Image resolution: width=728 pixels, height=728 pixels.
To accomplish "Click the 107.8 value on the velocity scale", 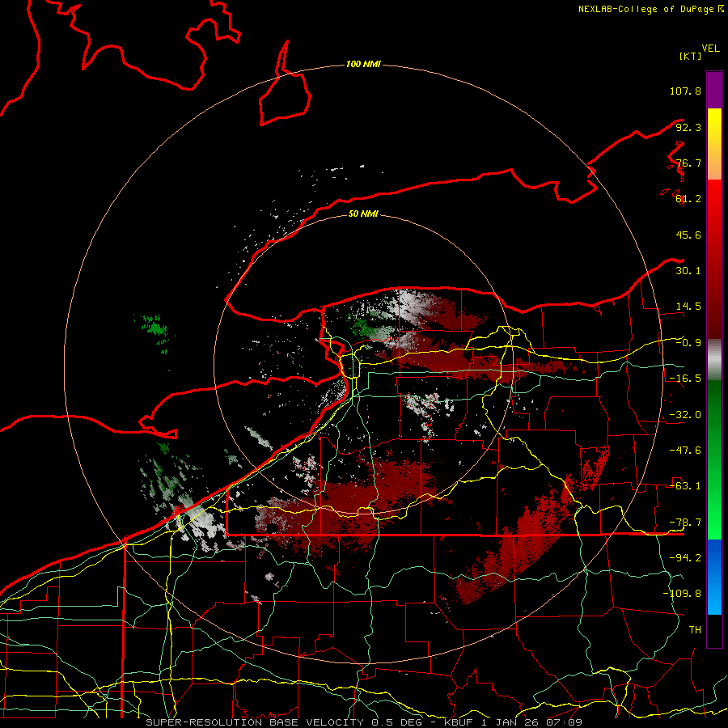I will [685, 91].
